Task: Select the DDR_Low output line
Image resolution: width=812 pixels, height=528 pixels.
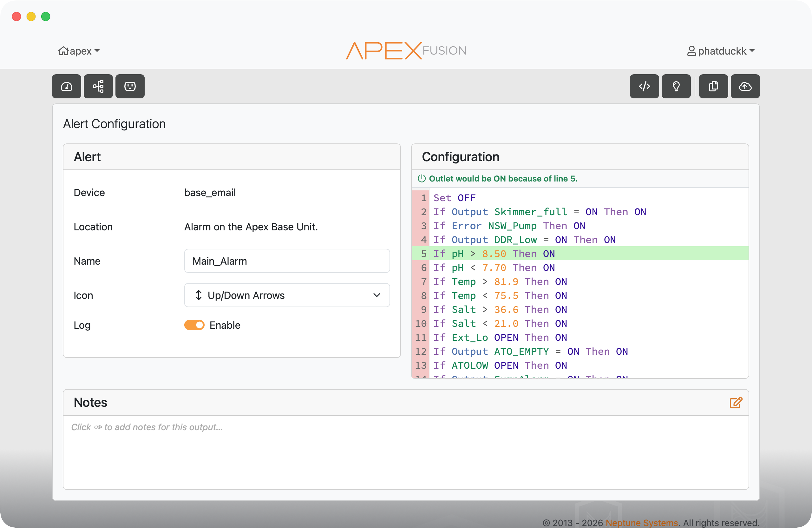Action: point(580,240)
